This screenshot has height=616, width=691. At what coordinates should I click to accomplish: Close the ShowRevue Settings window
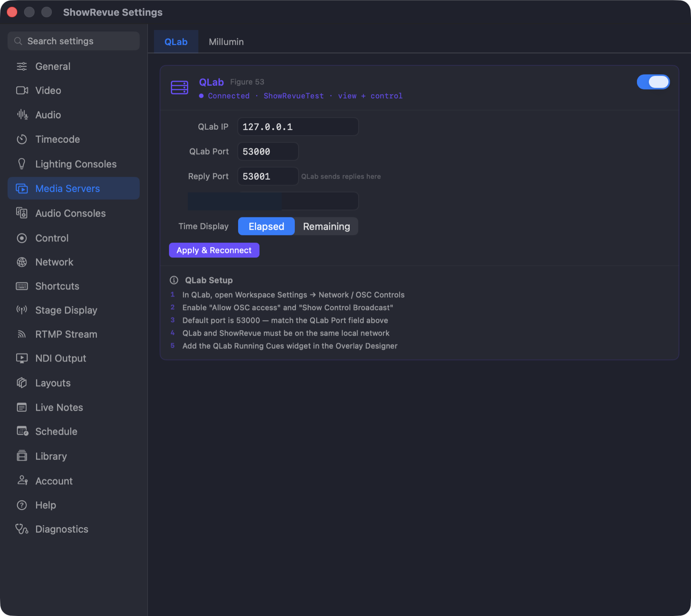point(12,12)
